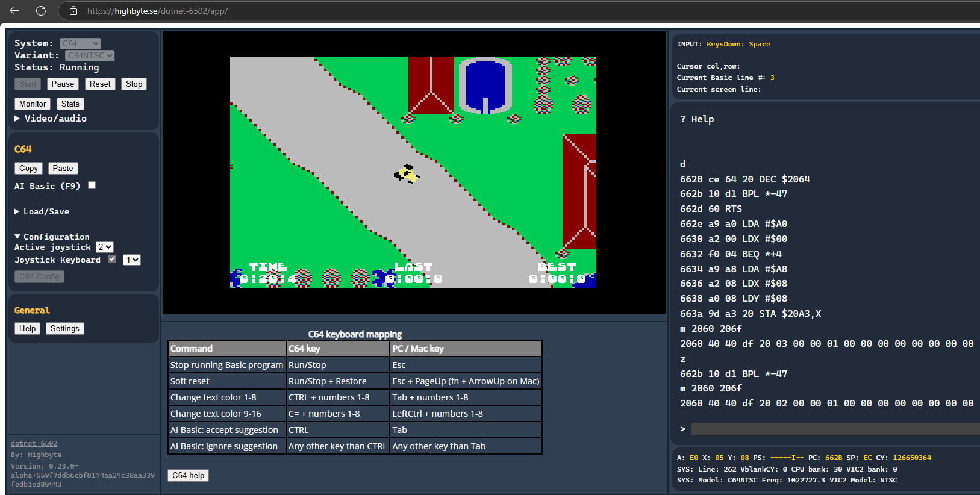Open the Highbyte author link

(x=45, y=455)
